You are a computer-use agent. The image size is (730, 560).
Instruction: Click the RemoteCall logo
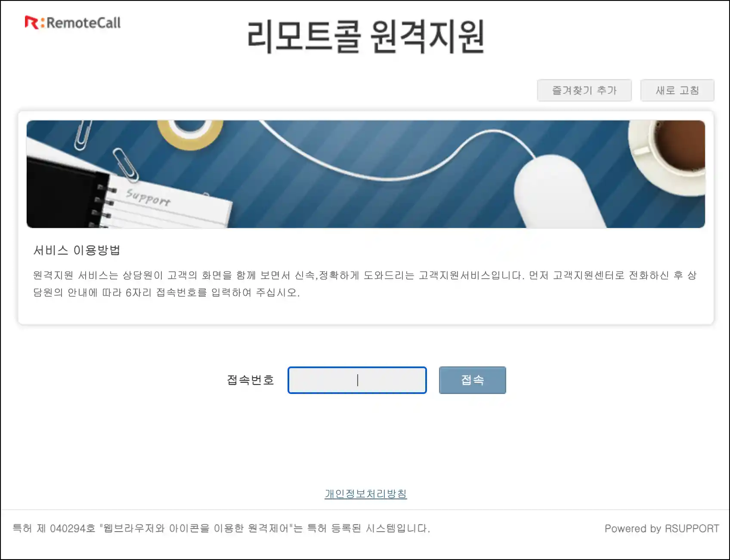tap(73, 22)
